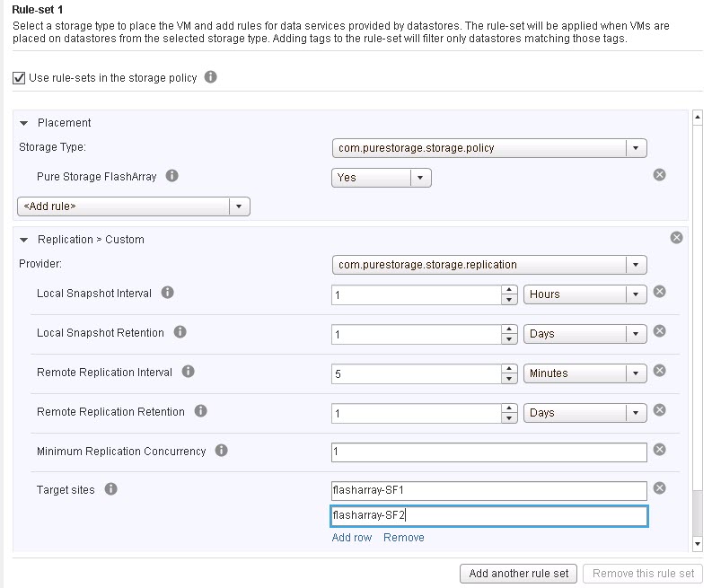
Task: Collapse the Placement section
Action: coord(24,123)
